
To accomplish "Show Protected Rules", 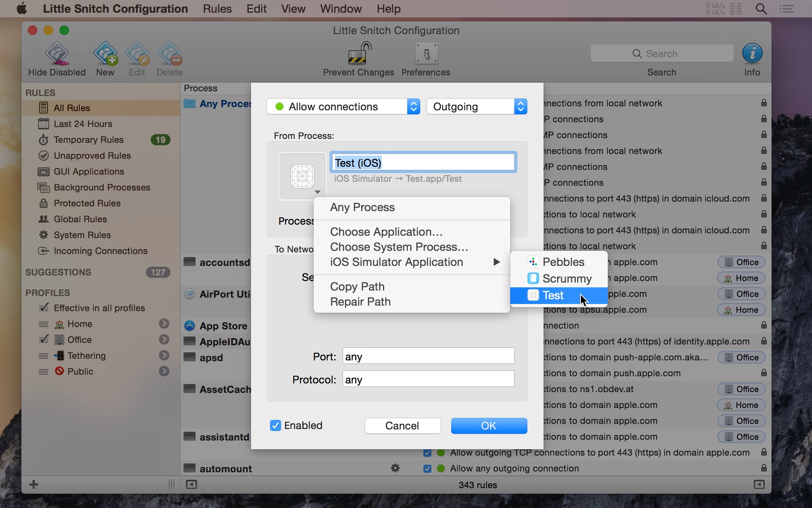I will click(101, 203).
